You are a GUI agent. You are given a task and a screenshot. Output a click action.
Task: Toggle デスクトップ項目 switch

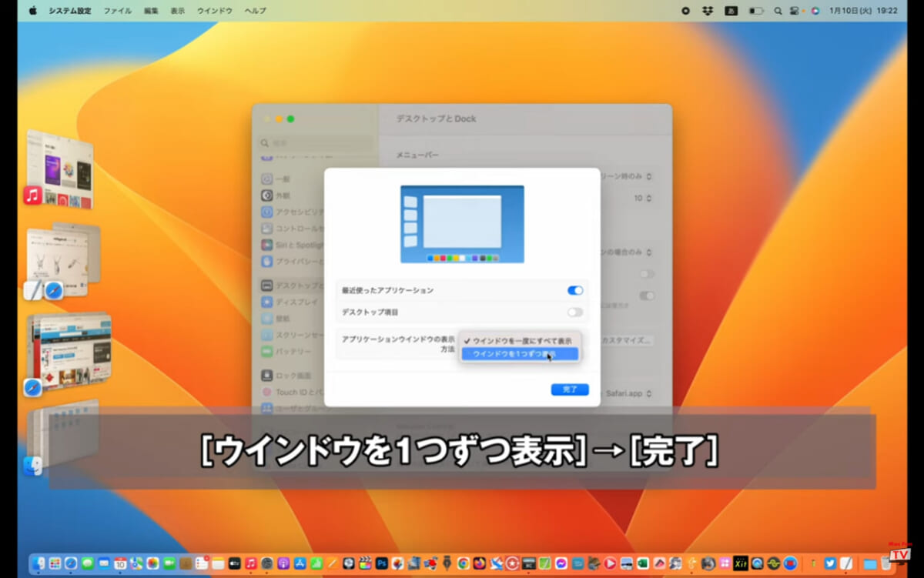[x=575, y=312]
